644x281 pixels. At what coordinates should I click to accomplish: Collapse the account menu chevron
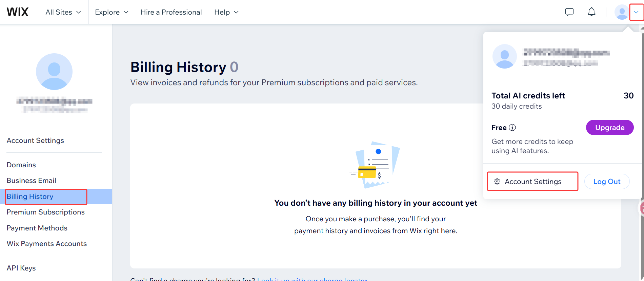point(636,12)
